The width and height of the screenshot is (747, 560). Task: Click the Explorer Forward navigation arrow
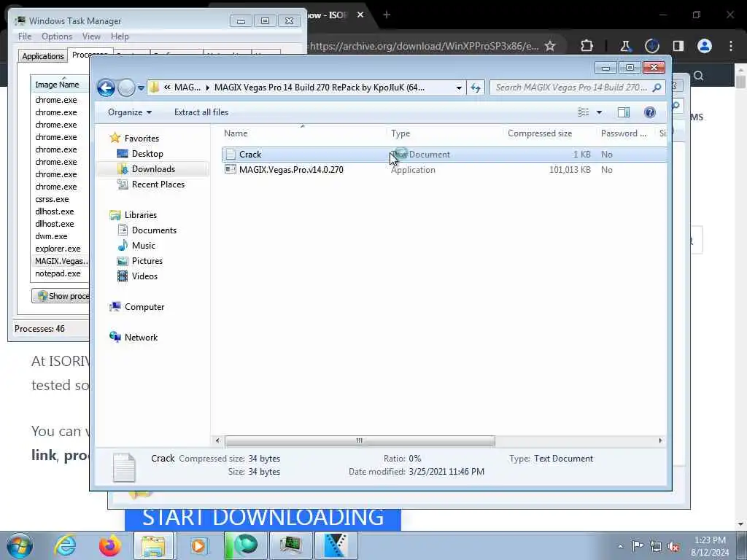[x=126, y=87]
